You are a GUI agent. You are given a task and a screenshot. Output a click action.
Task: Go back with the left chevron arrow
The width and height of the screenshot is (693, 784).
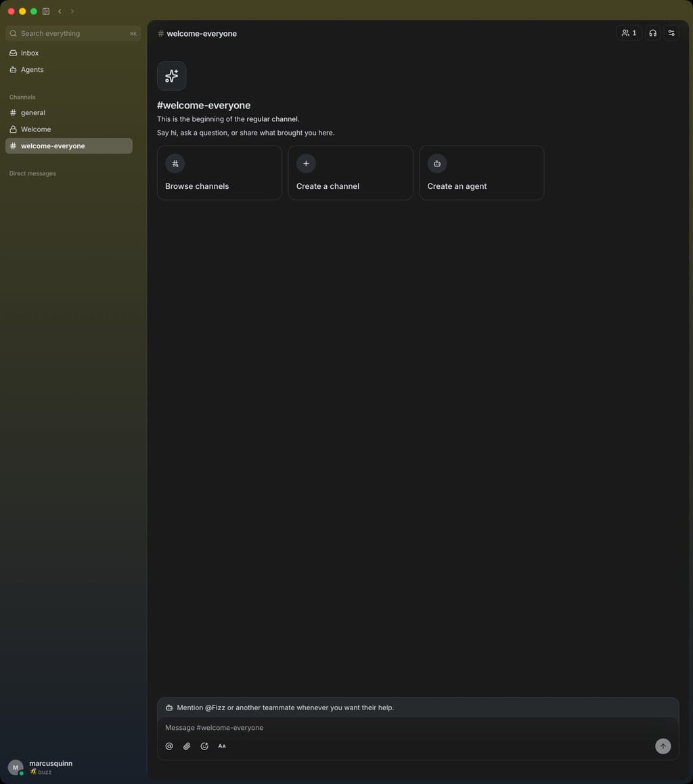pos(60,11)
